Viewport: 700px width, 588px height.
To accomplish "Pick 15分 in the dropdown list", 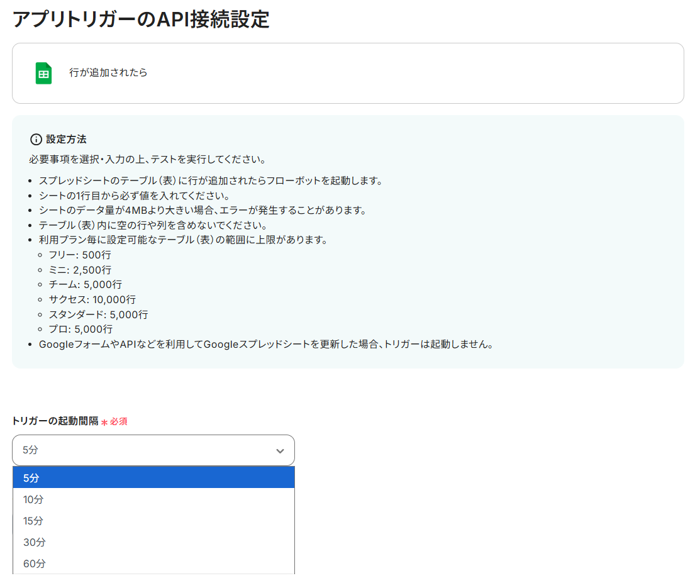I will [x=153, y=521].
